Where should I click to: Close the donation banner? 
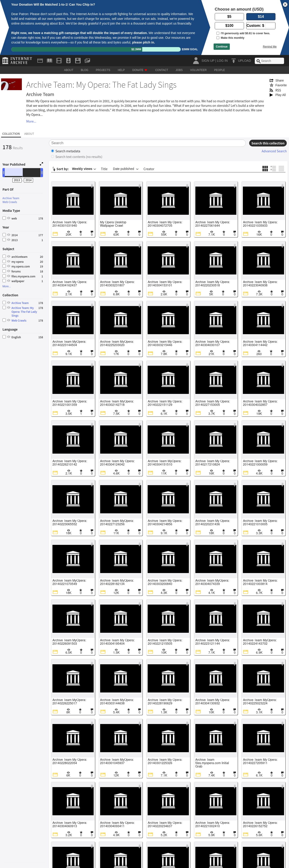(285, 4)
